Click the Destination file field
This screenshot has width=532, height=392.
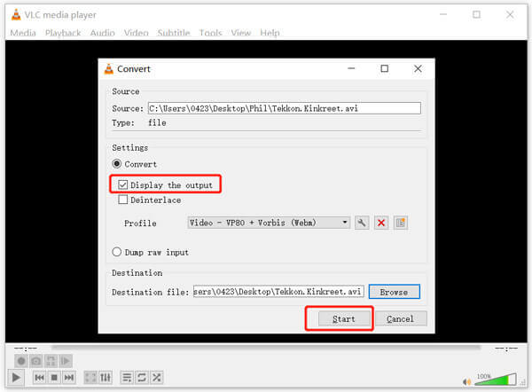(x=278, y=292)
